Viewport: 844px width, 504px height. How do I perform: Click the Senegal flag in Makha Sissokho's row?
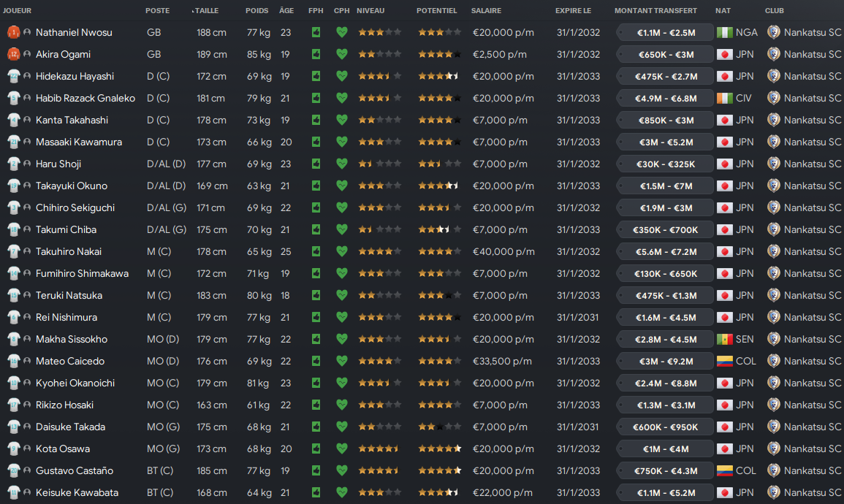pyautogui.click(x=725, y=339)
